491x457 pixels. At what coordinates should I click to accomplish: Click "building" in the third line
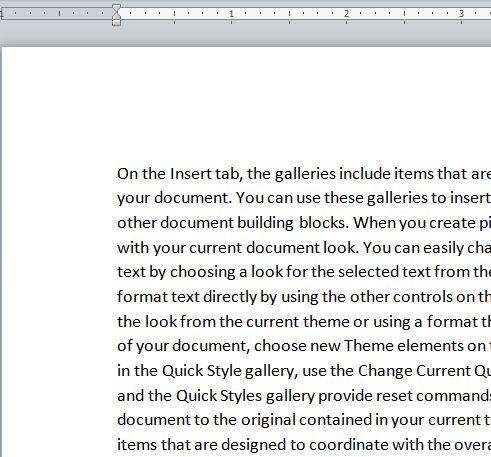265,223
